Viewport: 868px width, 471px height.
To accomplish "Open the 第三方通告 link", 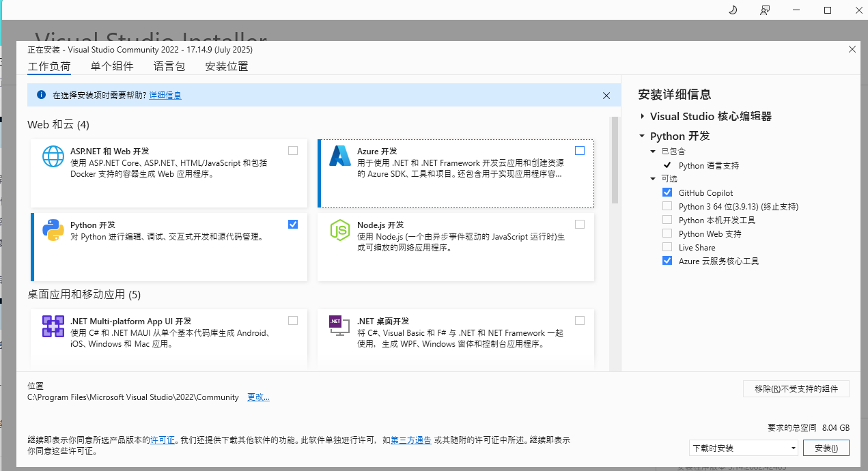I will [410, 440].
